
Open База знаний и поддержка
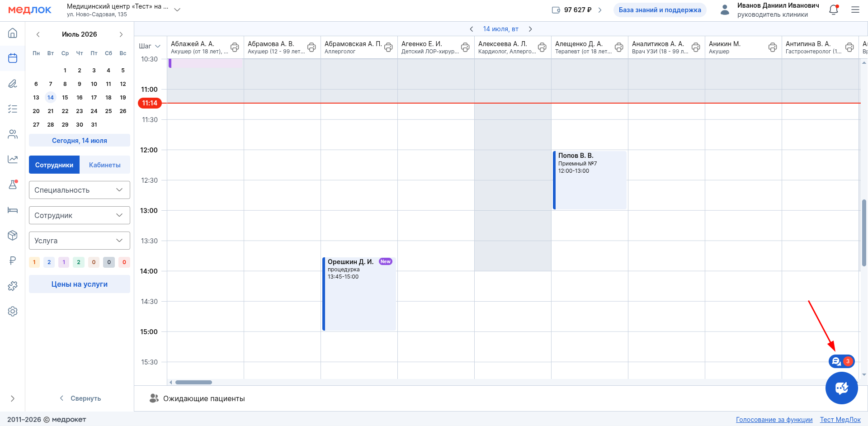tap(660, 10)
